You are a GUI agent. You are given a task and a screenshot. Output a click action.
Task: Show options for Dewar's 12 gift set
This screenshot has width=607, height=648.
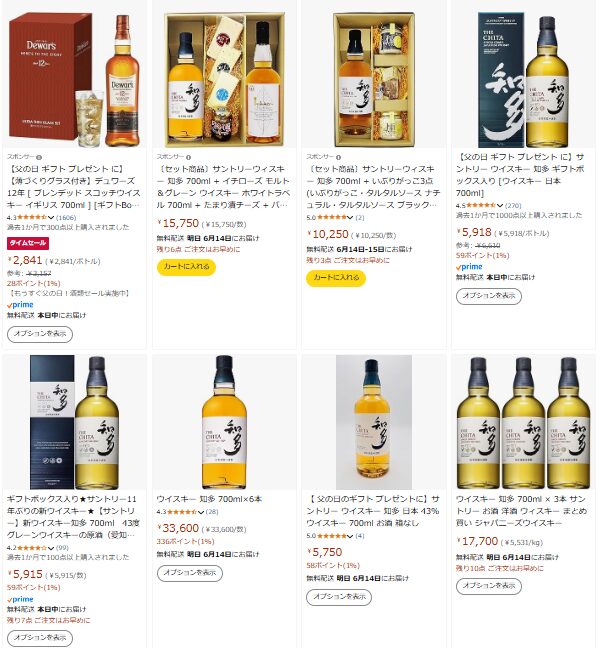[40, 334]
